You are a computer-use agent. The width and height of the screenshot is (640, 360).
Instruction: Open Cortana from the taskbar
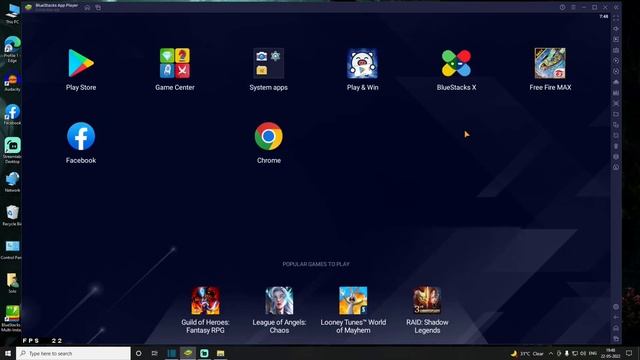click(138, 353)
